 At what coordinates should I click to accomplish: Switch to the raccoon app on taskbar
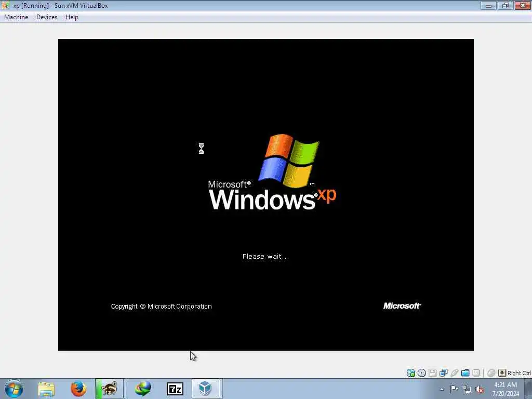pyautogui.click(x=109, y=389)
